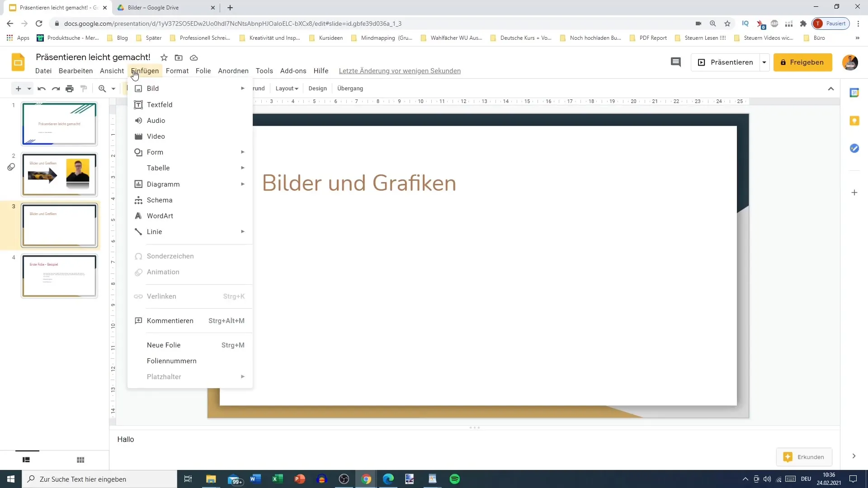The width and height of the screenshot is (868, 488).
Task: Choose Video from Einfügen menu
Action: pyautogui.click(x=190, y=136)
